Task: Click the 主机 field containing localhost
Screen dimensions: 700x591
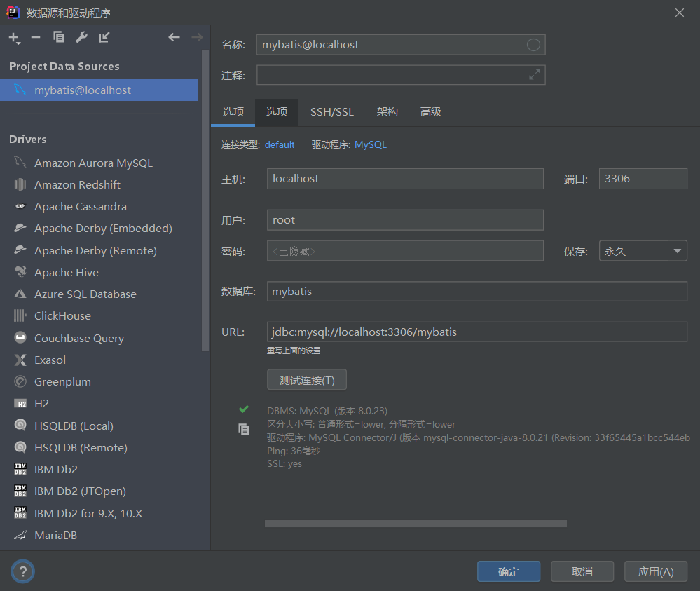Action: pyautogui.click(x=406, y=179)
